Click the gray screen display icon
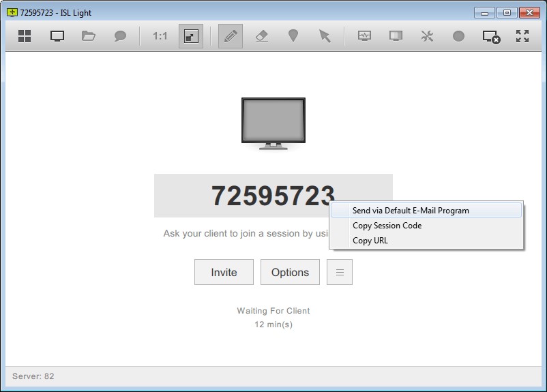Viewport: 547px width, 392px height. click(x=396, y=36)
